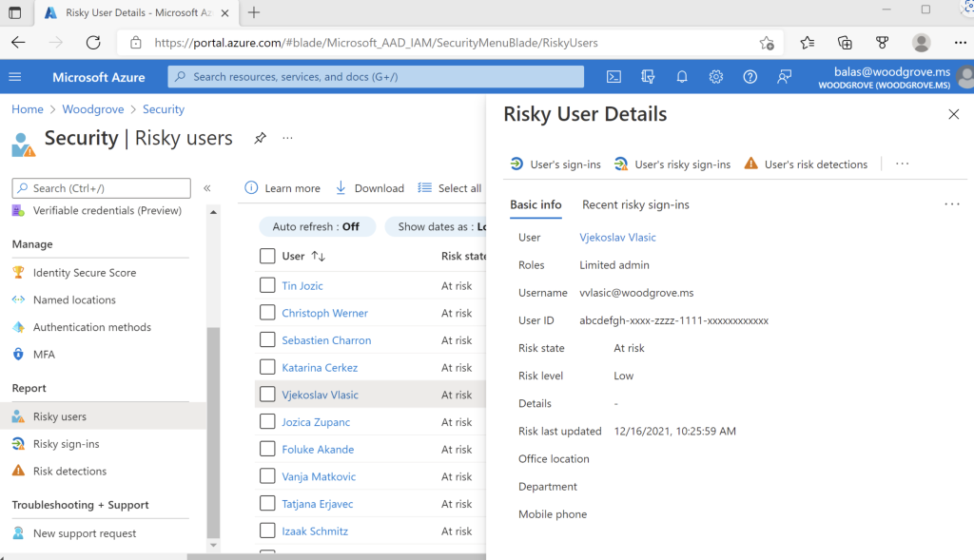The image size is (974, 560).
Task: Toggle the header select-all checkbox beside User
Action: [267, 256]
